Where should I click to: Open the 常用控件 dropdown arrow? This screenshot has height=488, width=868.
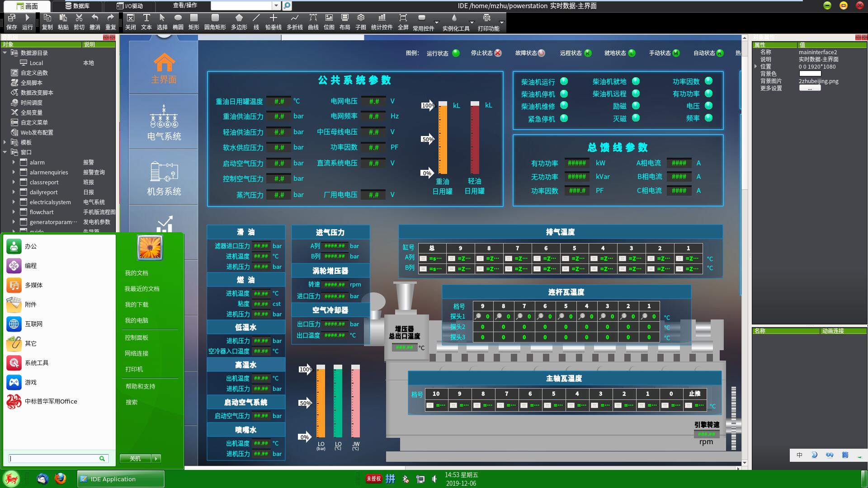(x=436, y=23)
